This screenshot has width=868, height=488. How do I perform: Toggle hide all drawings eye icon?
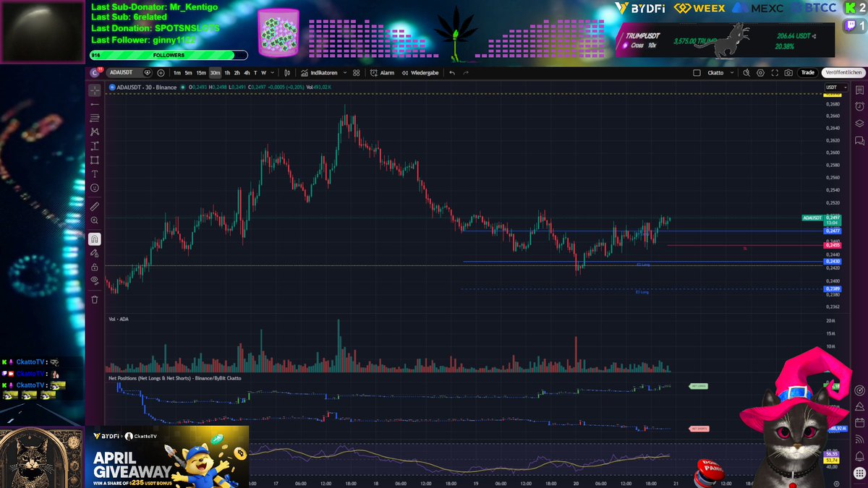tap(95, 281)
